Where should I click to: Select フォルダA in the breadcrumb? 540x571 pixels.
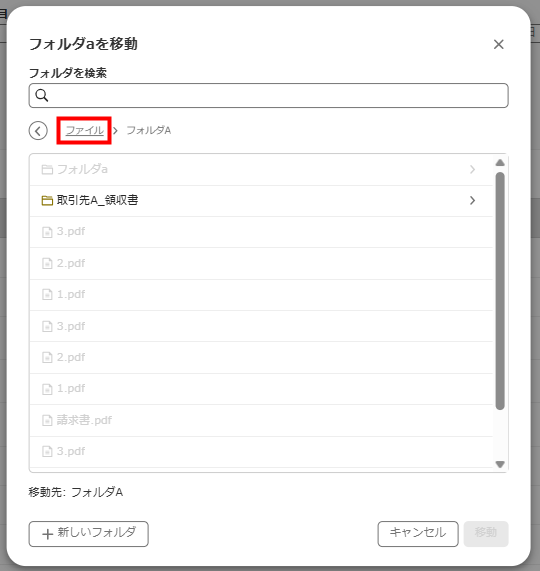[149, 130]
